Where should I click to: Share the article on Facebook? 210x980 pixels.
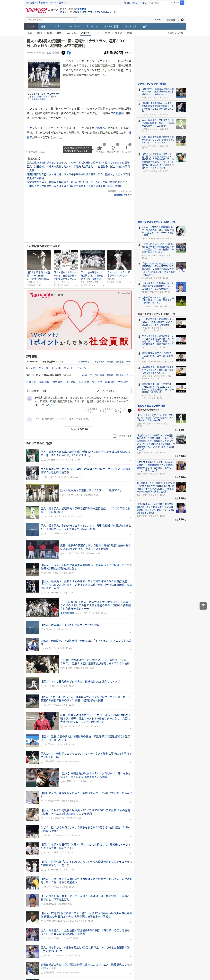(69, 53)
